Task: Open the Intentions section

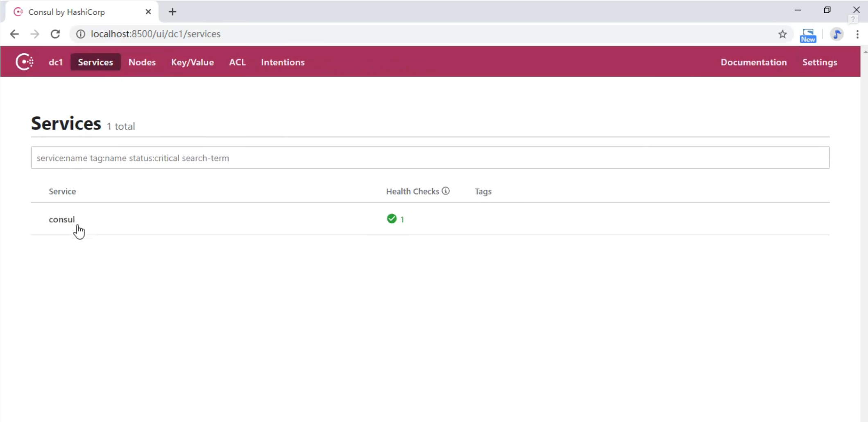Action: (283, 62)
